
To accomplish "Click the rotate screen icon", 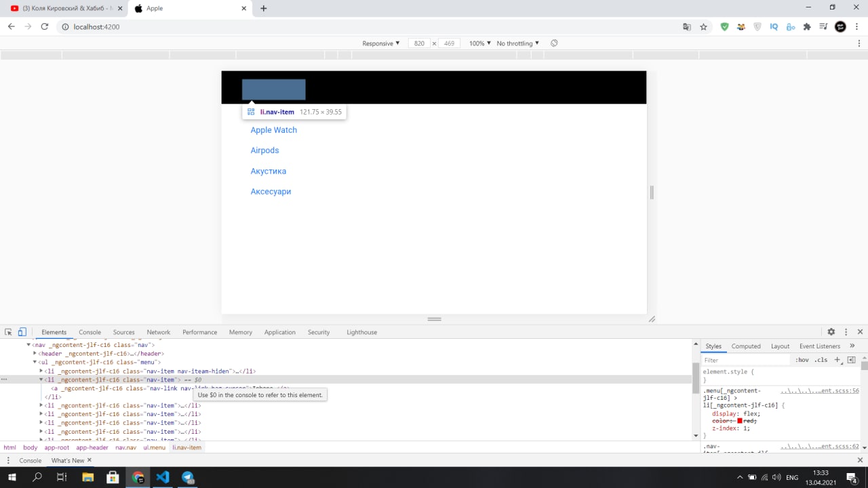I will [x=554, y=43].
